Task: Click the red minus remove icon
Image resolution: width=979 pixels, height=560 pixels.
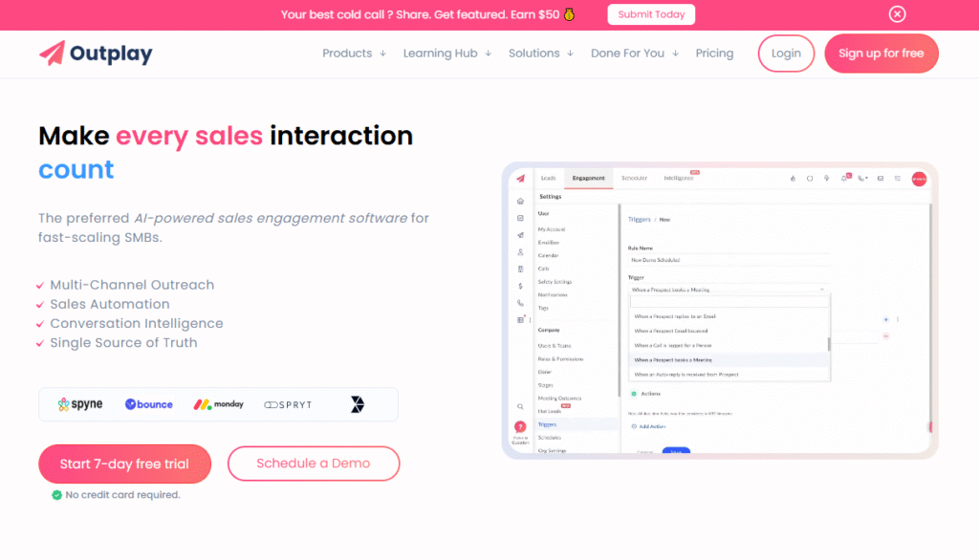Action: [886, 335]
